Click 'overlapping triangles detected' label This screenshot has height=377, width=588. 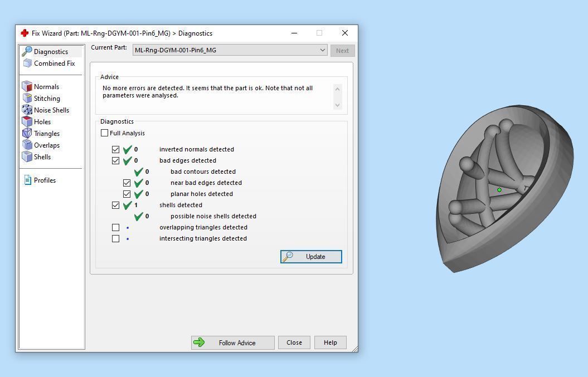[x=203, y=227]
